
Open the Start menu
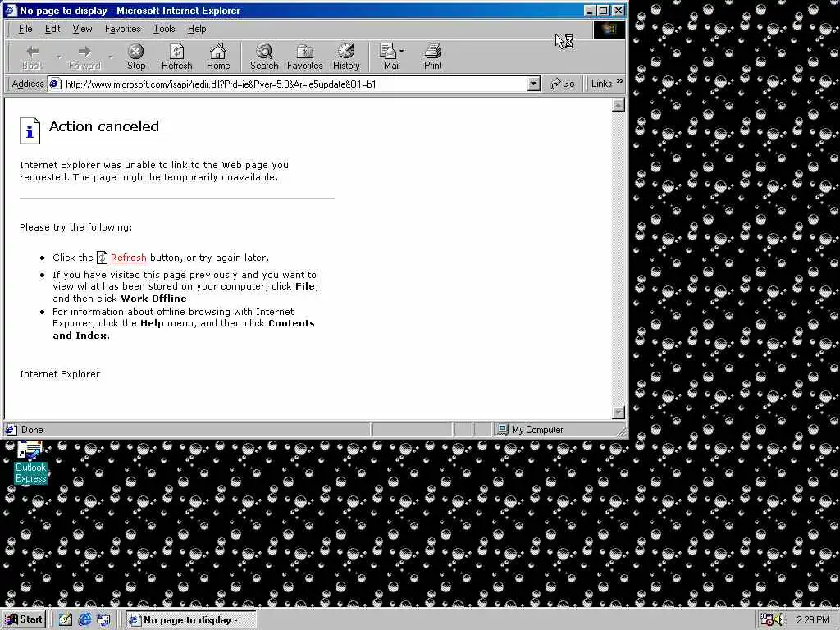24,619
